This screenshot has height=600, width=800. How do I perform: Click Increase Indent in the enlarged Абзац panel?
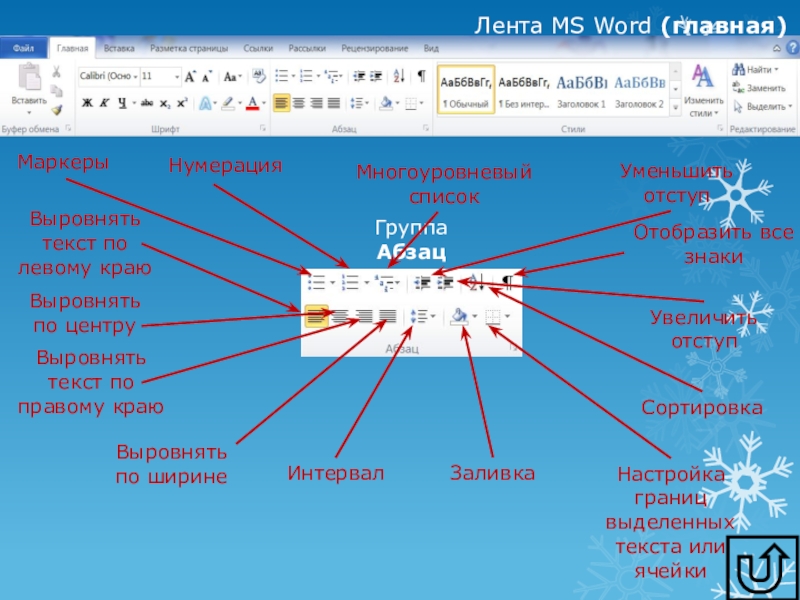[445, 283]
